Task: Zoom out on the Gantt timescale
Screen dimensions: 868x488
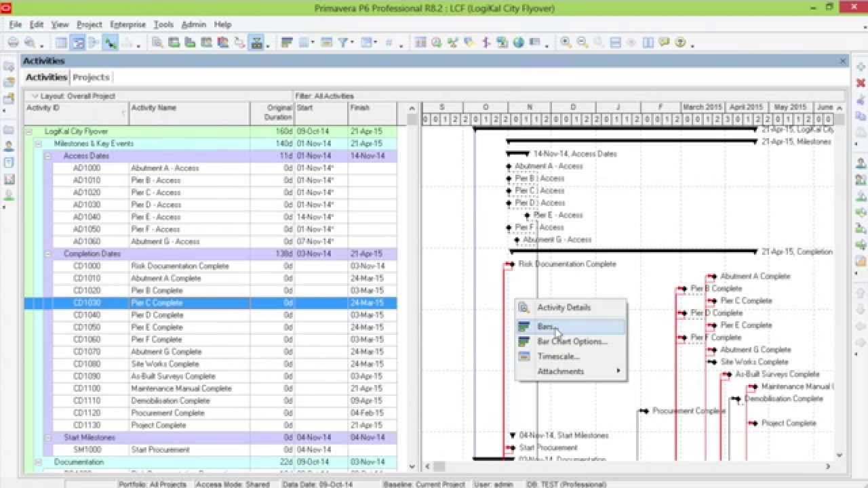Action: tap(582, 43)
